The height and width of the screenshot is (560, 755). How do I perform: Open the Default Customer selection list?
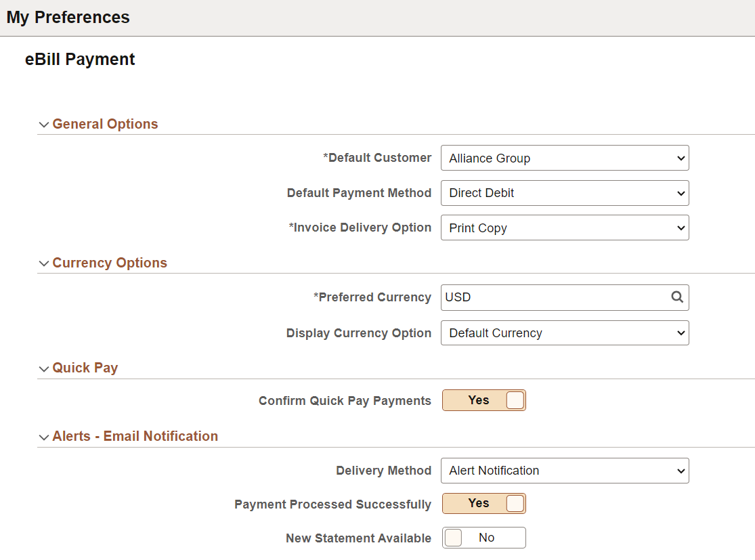coord(565,158)
